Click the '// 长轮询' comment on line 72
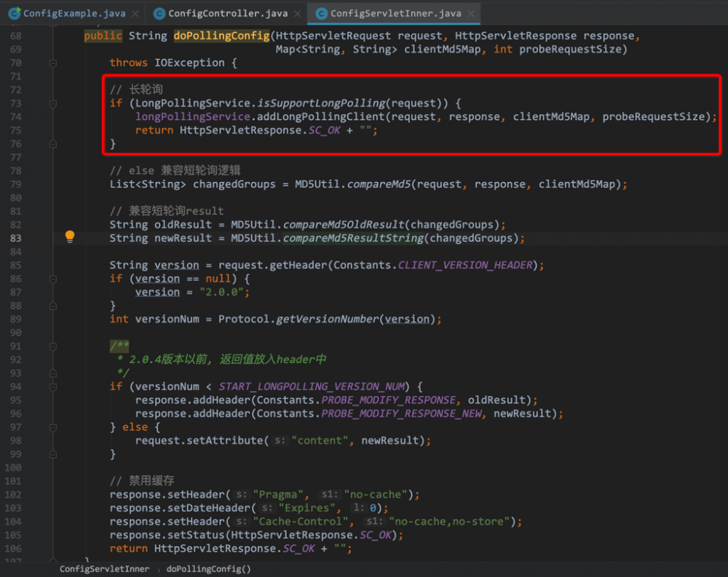The width and height of the screenshot is (728, 577). pos(136,89)
